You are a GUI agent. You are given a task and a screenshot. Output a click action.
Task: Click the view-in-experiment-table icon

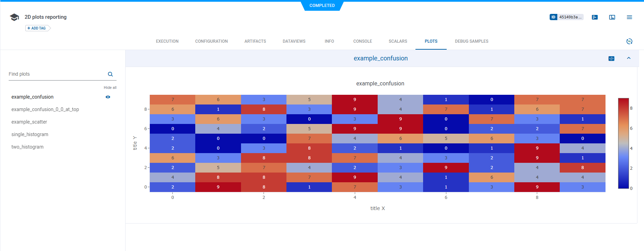click(x=612, y=17)
